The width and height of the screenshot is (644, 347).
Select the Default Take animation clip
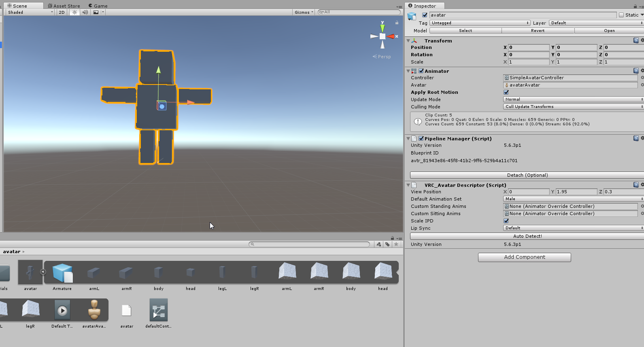[x=62, y=310]
